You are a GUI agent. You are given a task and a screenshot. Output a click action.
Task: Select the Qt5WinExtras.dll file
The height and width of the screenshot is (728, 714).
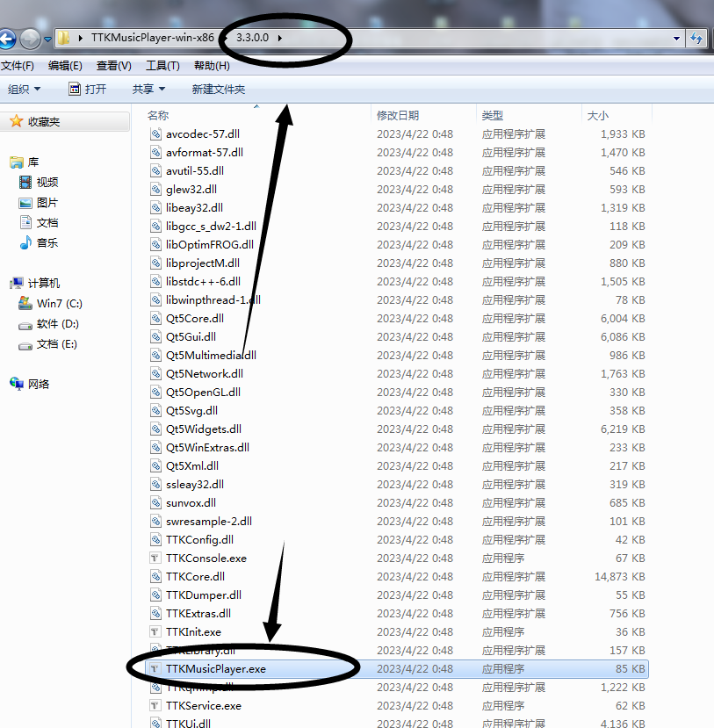pyautogui.click(x=207, y=448)
